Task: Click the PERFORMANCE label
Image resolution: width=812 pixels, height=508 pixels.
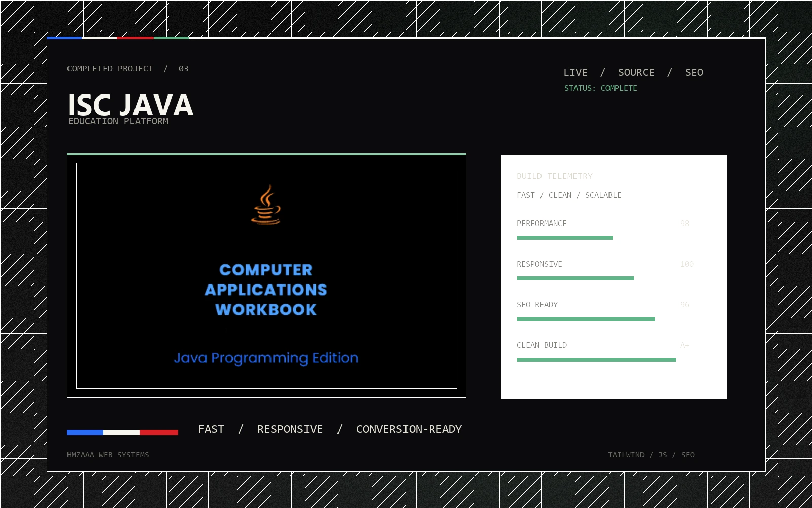Action: [542, 223]
